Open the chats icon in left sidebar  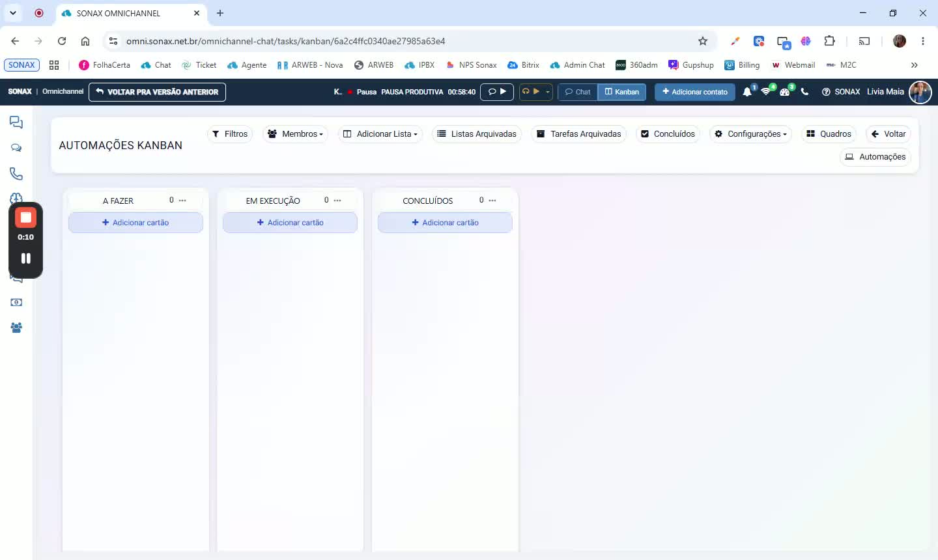16,122
